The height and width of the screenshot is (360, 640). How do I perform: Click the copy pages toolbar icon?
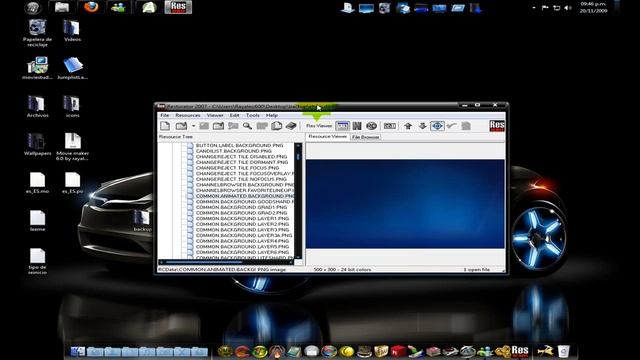[x=277, y=126]
